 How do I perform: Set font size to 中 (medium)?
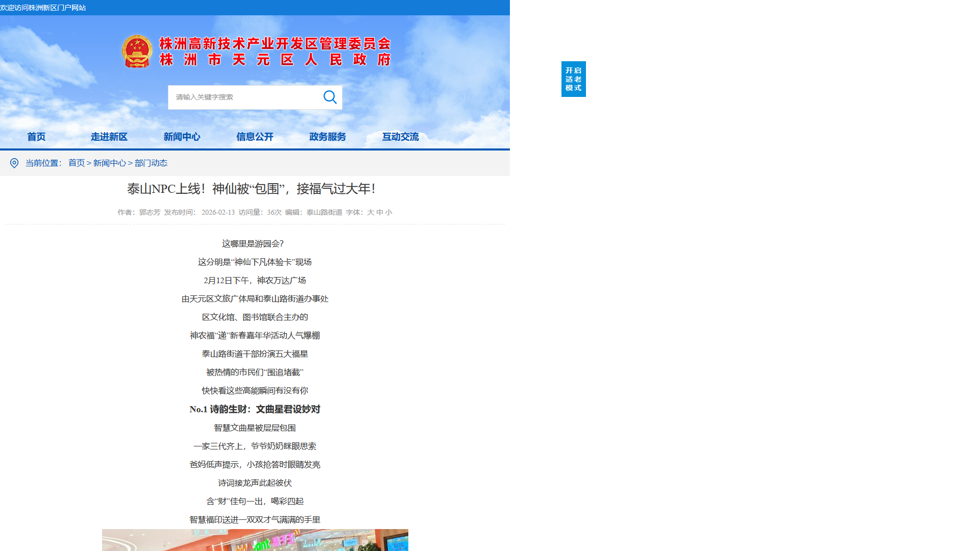[380, 212]
